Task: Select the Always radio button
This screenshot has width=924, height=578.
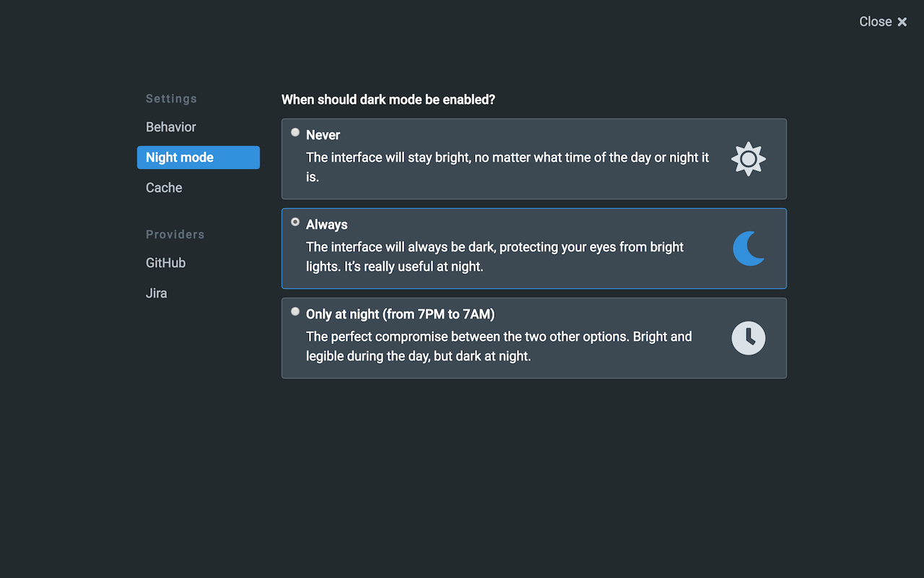Action: point(295,222)
